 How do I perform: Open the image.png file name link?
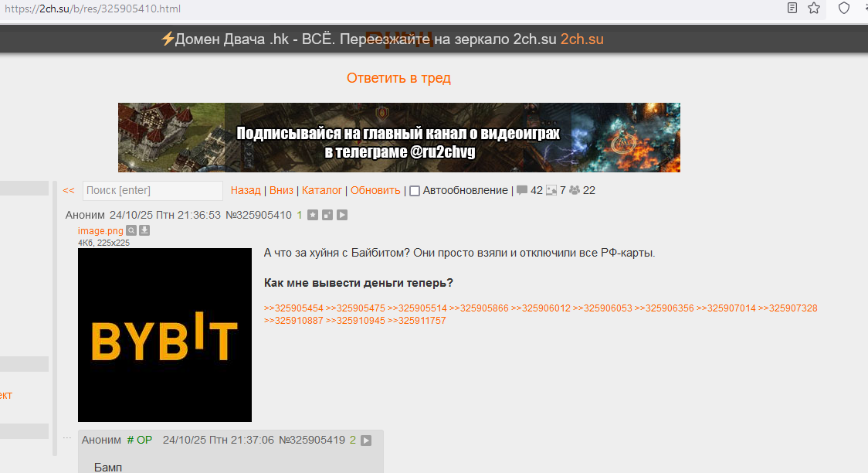(x=100, y=231)
